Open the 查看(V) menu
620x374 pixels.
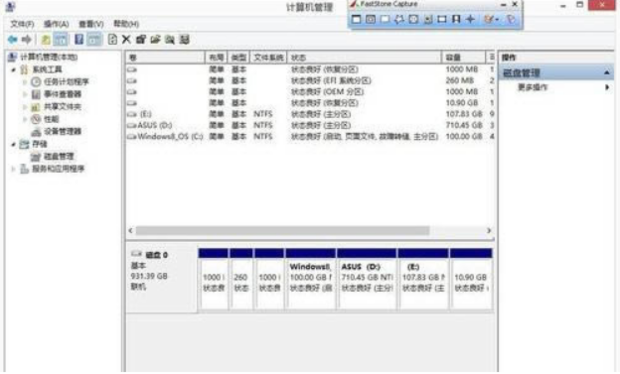[91, 24]
